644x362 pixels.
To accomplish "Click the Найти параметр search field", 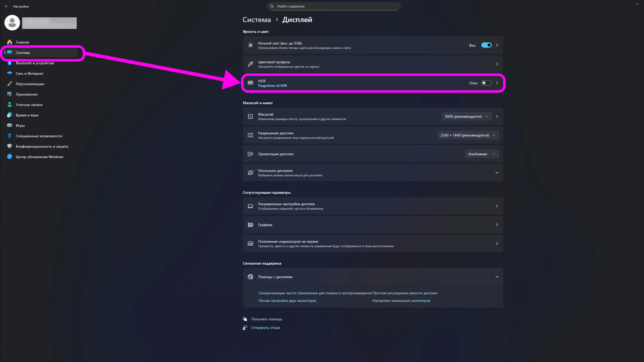I will point(334,6).
